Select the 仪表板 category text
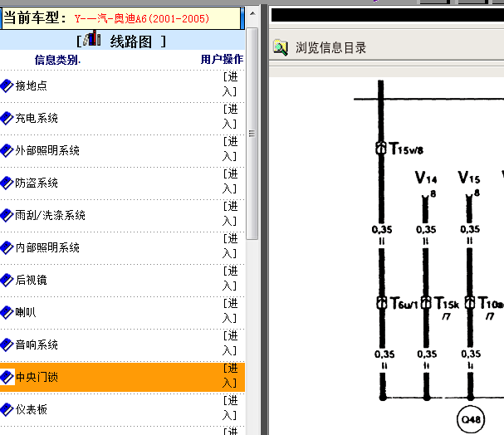 pos(32,409)
